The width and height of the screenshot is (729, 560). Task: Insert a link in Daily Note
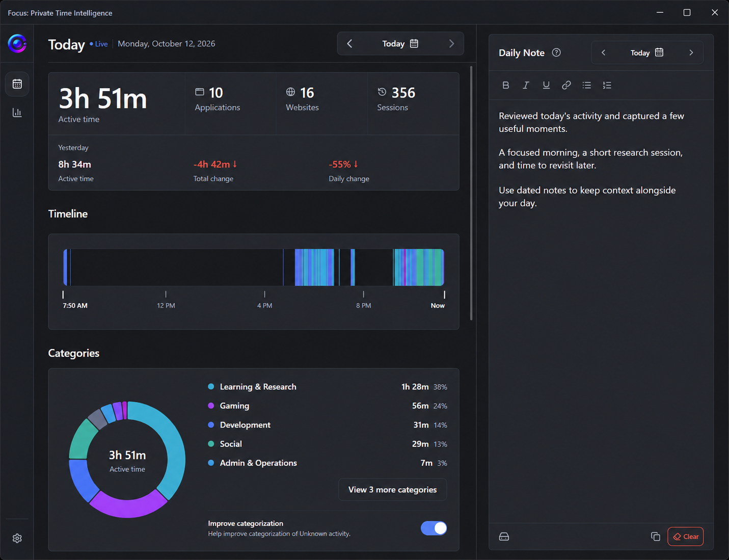(566, 85)
